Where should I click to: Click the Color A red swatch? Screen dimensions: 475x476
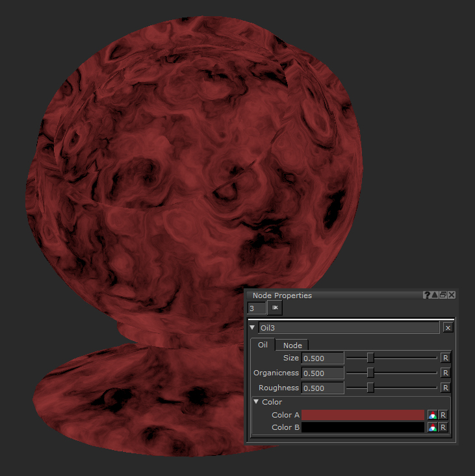point(363,415)
